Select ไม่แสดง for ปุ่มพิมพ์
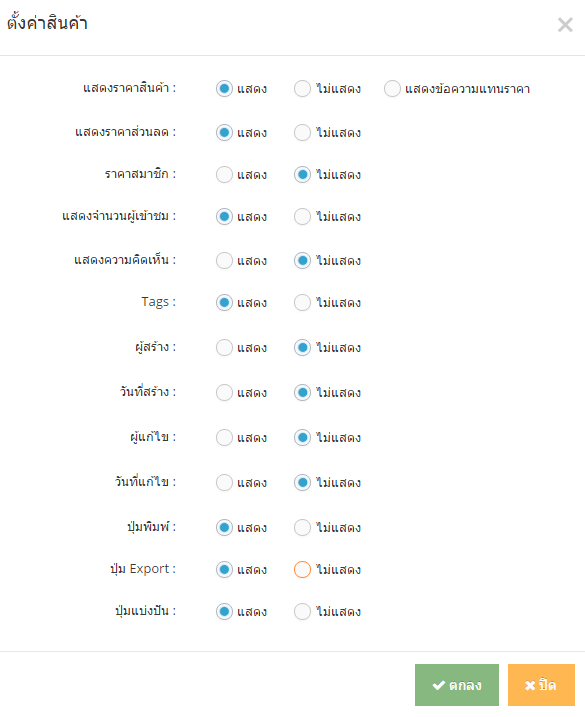The image size is (585, 717). coord(302,528)
